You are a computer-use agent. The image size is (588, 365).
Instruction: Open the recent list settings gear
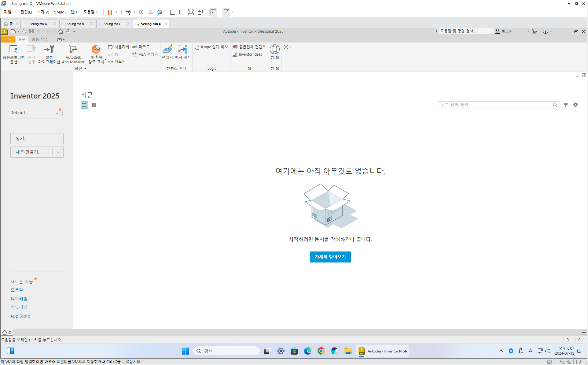pyautogui.click(x=575, y=105)
